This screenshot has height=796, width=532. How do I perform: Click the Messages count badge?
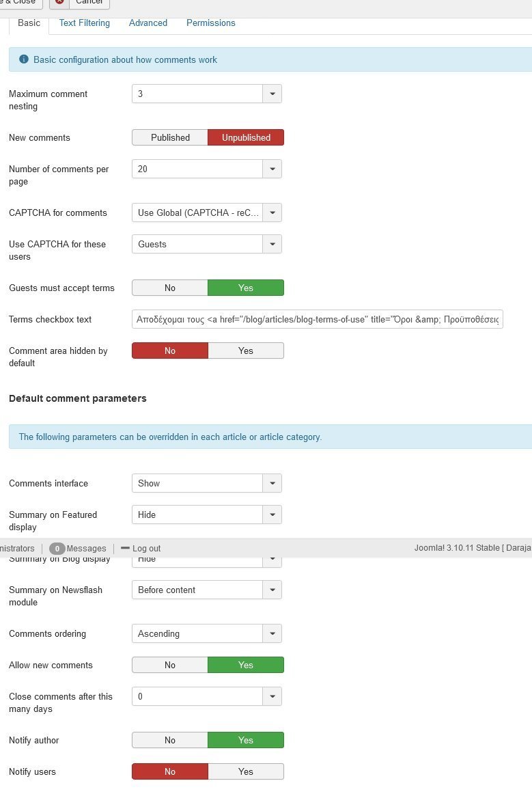57,548
